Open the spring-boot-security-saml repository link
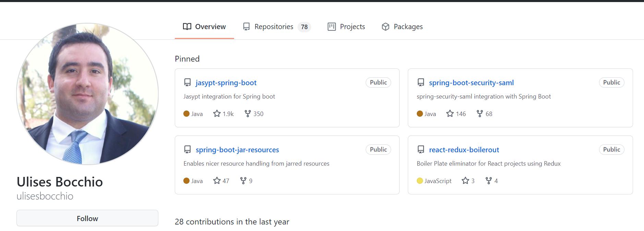The image size is (644, 231). point(471,83)
